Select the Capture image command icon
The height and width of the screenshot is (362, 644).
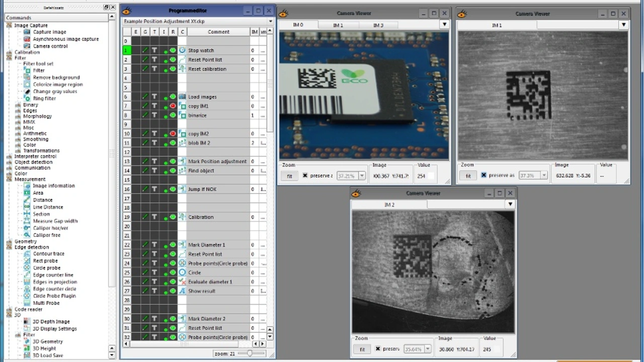27,32
